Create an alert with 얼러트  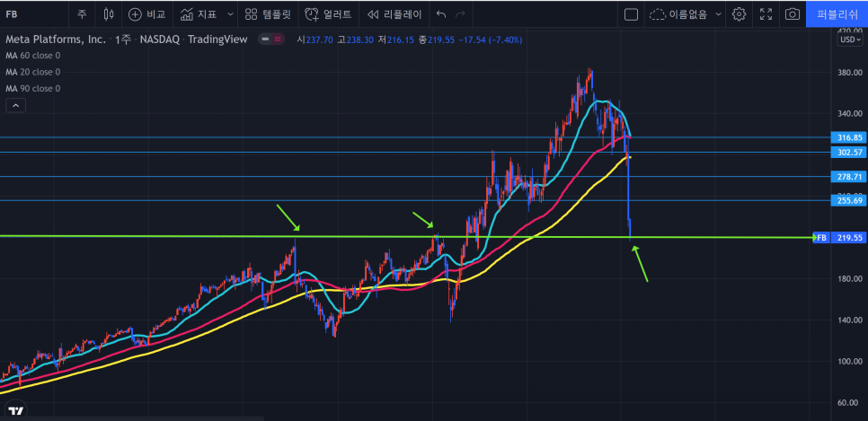328,14
